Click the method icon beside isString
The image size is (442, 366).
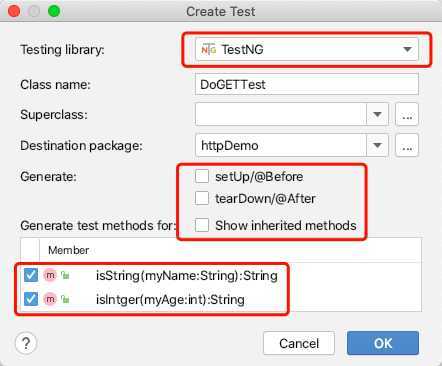pos(50,275)
